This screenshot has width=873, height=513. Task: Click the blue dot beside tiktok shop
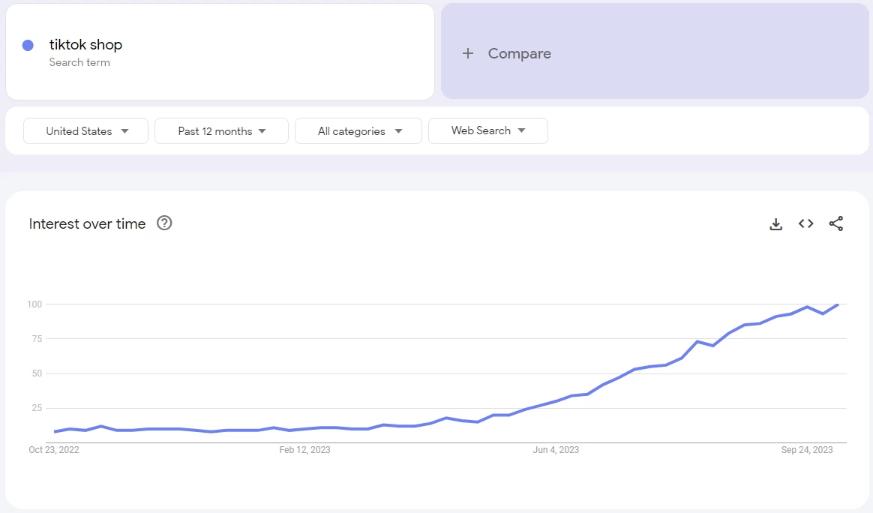pyautogui.click(x=28, y=46)
